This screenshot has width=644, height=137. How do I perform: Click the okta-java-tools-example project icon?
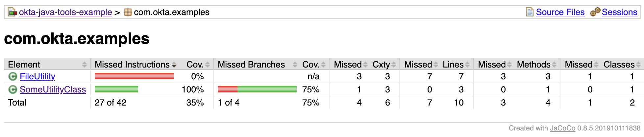(x=12, y=12)
